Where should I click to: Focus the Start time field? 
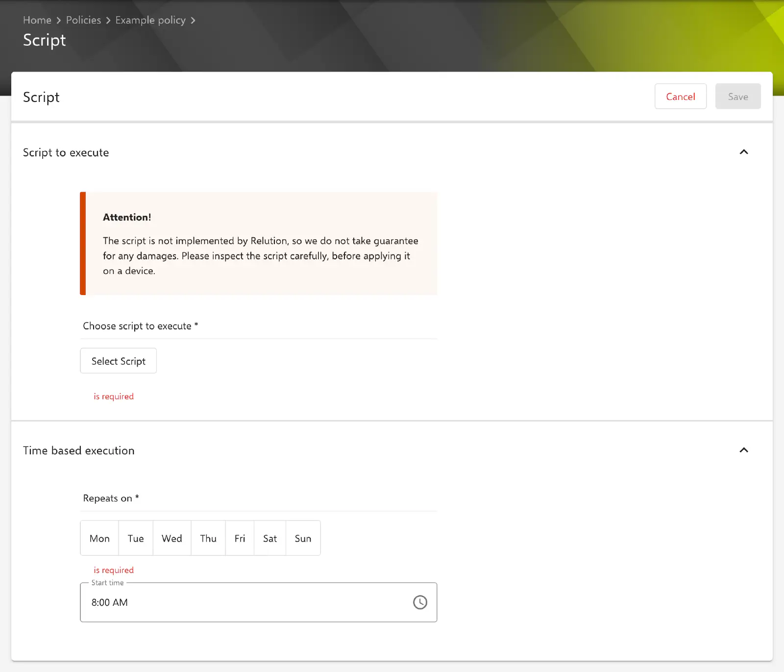pos(259,602)
